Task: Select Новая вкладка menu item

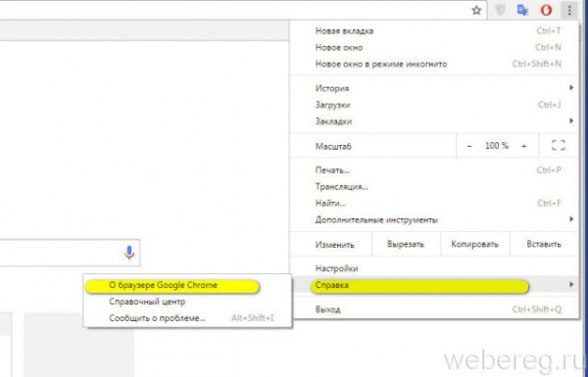Action: click(x=435, y=31)
